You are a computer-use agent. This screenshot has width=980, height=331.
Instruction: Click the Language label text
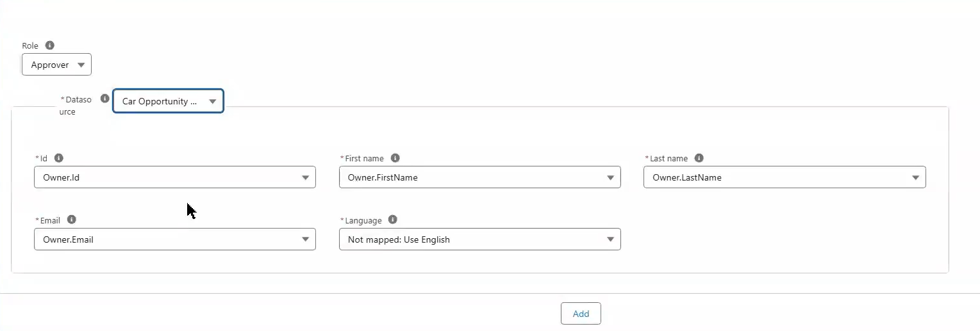(x=363, y=220)
